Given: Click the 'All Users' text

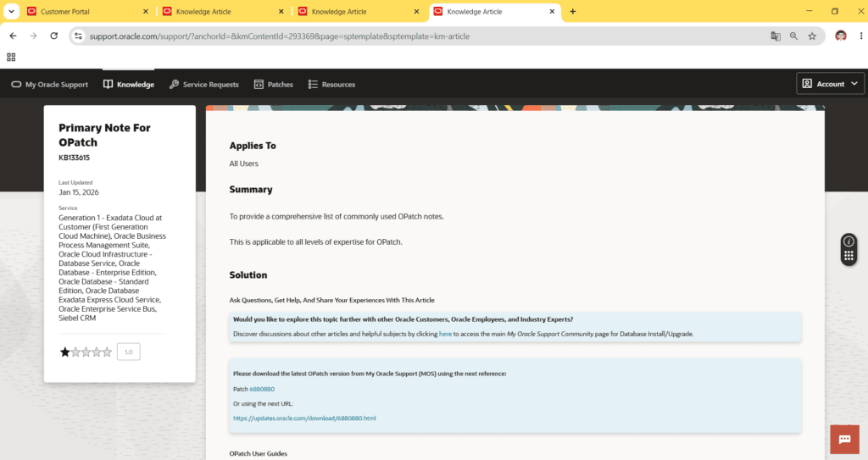Looking at the screenshot, I should click(243, 163).
